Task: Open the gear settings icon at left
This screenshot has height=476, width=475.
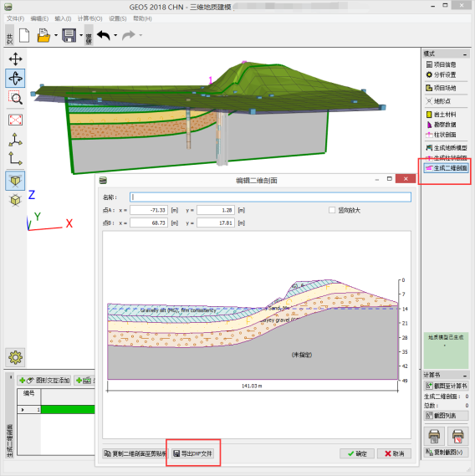Action: click(15, 357)
